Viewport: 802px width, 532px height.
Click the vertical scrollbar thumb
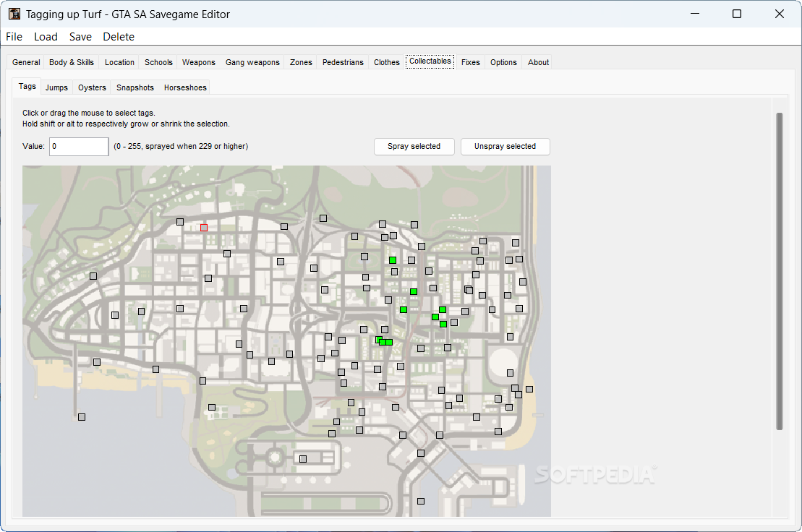click(x=779, y=271)
